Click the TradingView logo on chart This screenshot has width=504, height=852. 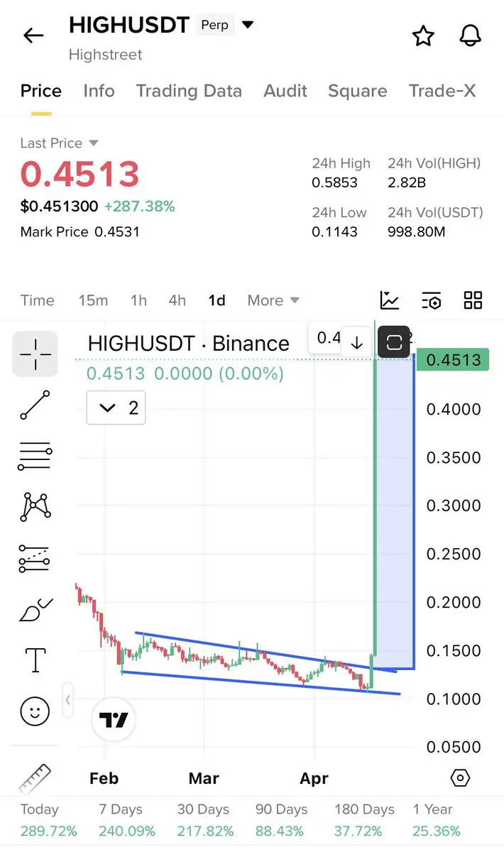point(113,720)
